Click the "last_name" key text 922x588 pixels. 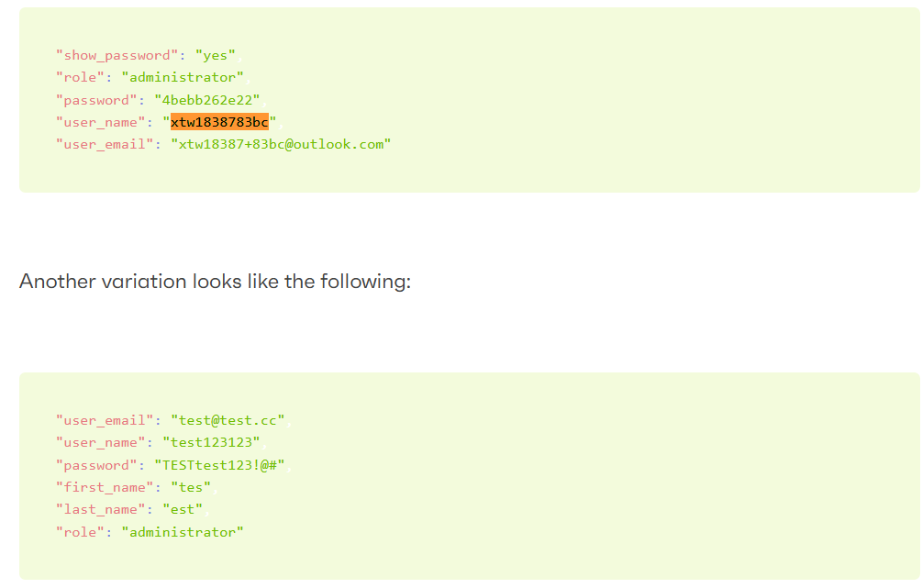[x=100, y=510]
